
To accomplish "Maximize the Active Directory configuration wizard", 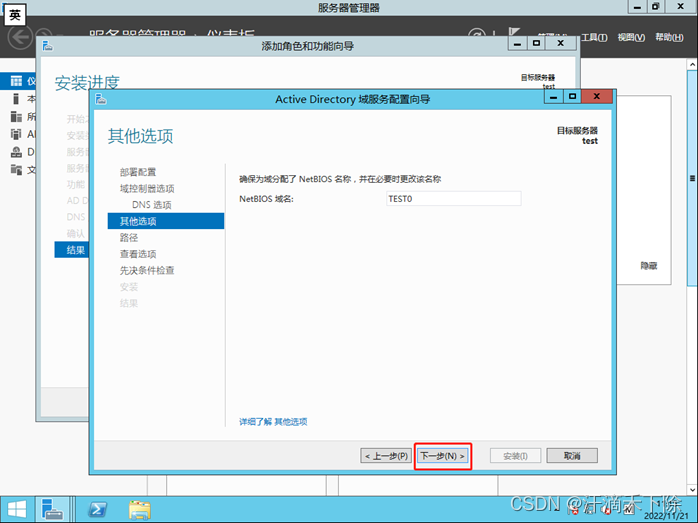I will pyautogui.click(x=572, y=97).
